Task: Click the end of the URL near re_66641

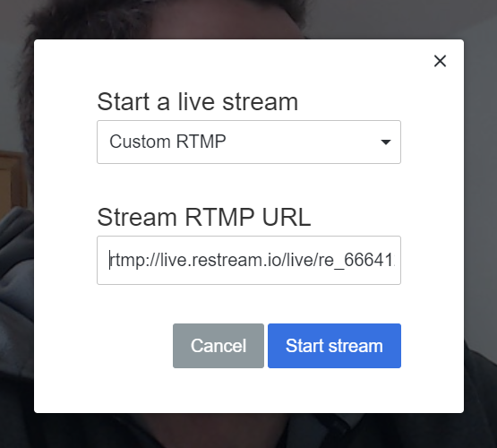Action: pos(391,261)
